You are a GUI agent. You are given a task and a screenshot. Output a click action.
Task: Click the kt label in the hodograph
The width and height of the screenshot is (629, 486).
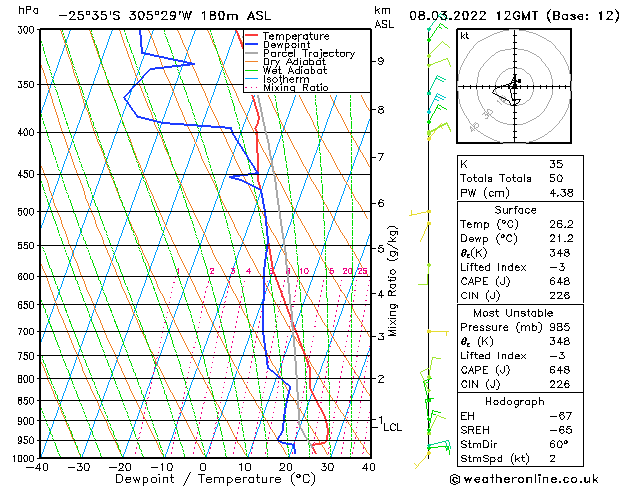click(465, 36)
